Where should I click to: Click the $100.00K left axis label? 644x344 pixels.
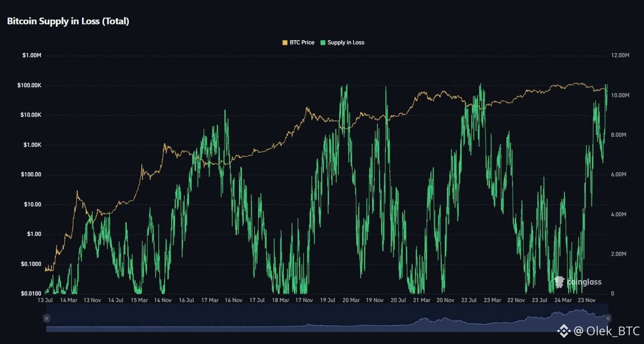click(x=29, y=85)
